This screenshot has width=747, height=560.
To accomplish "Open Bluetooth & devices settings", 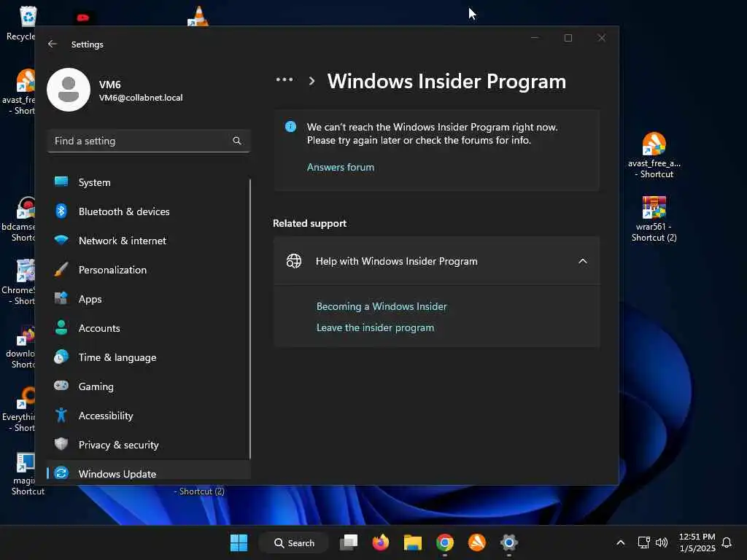I will point(148,211).
